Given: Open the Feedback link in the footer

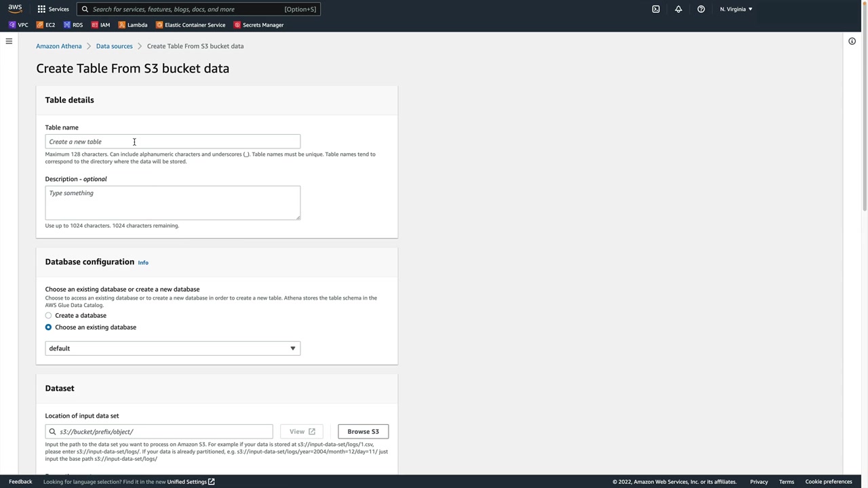Looking at the screenshot, I should (x=20, y=482).
